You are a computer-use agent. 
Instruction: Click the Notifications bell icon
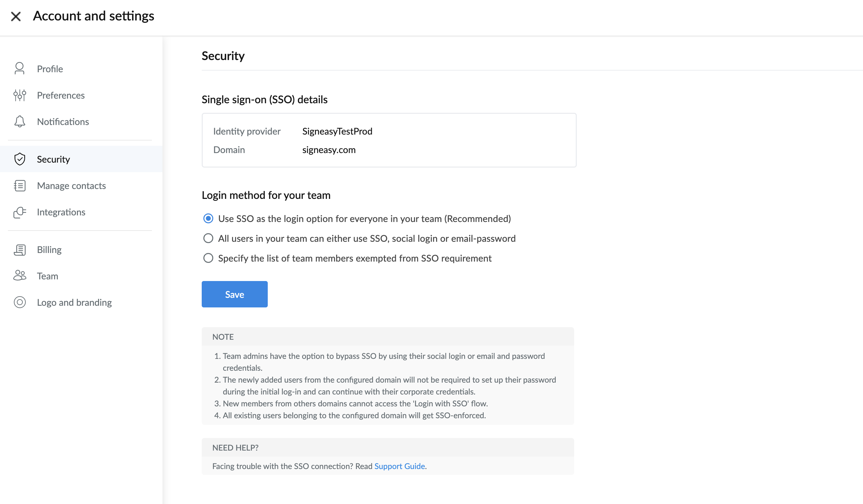19,121
